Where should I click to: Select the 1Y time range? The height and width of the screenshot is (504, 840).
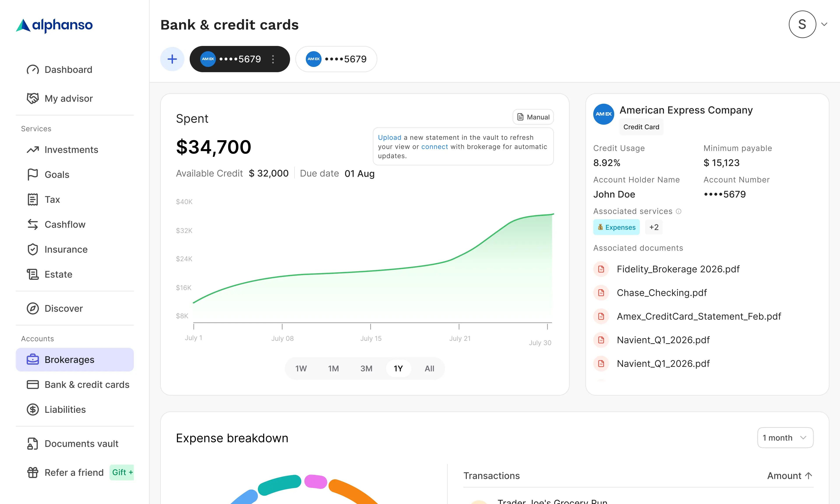point(398,369)
